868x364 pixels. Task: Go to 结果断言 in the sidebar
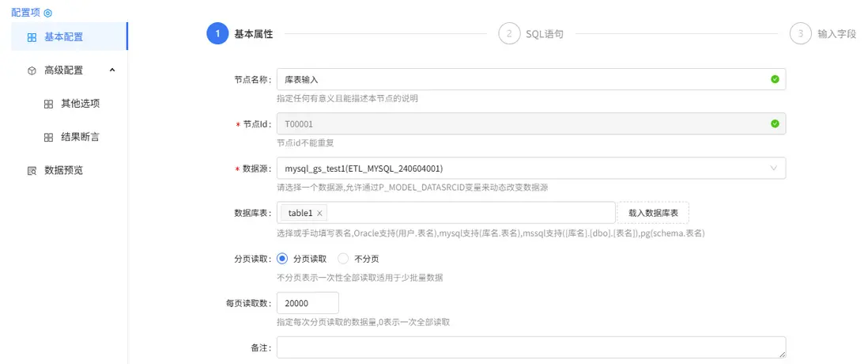[x=70, y=137]
